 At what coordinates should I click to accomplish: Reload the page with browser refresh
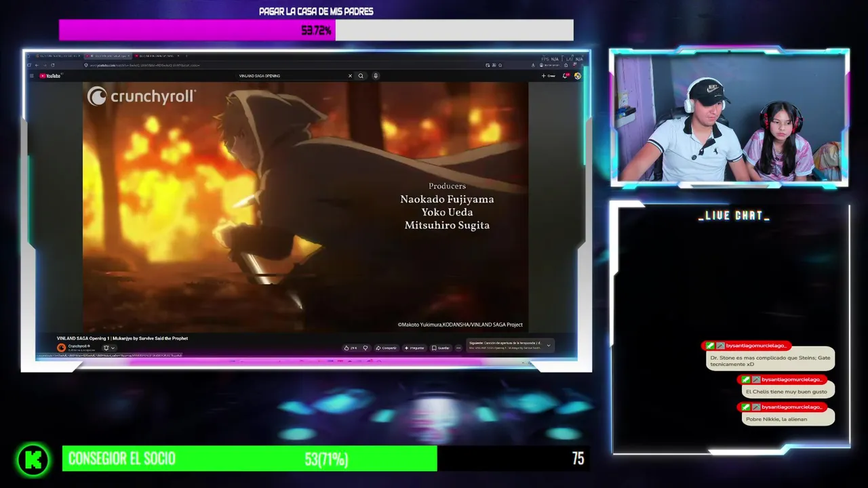[53, 65]
